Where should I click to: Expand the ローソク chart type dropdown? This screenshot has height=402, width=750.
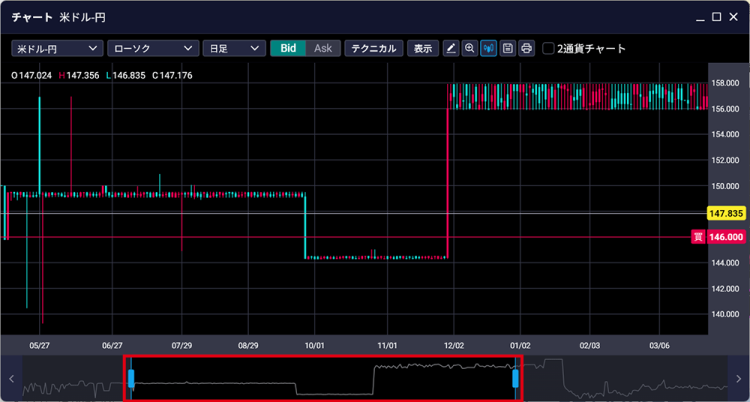click(x=151, y=48)
